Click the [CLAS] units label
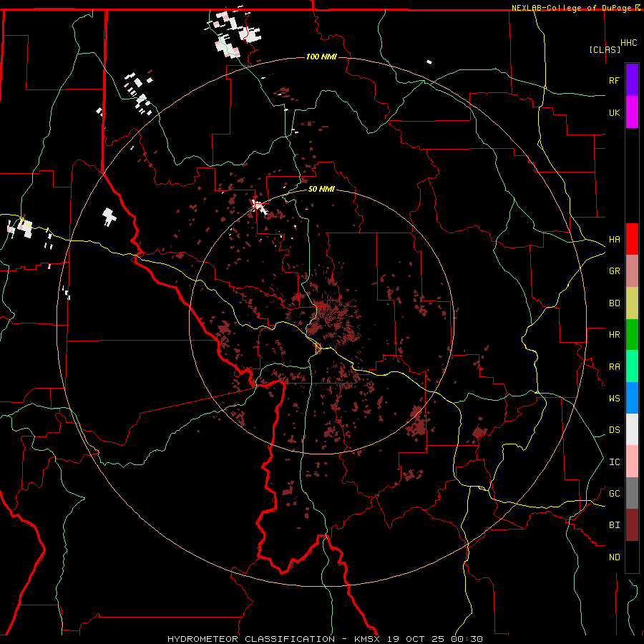Screen dimensions: 644x644 (x=604, y=50)
